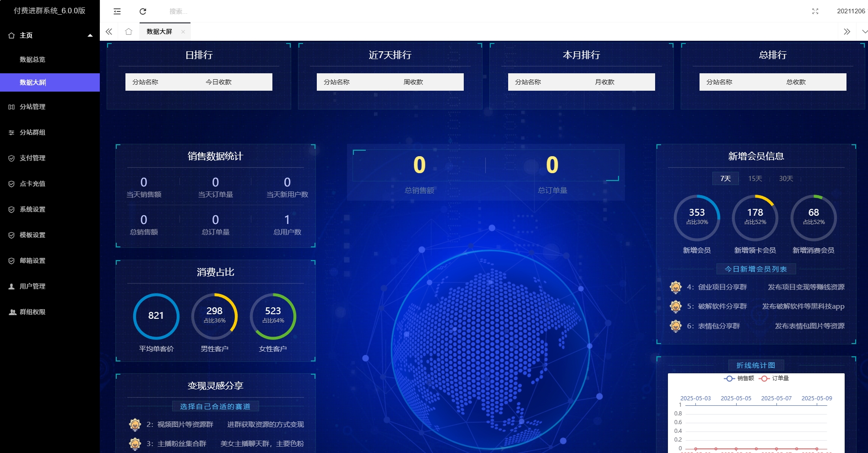Open the tab options dropdown arrow

click(864, 32)
